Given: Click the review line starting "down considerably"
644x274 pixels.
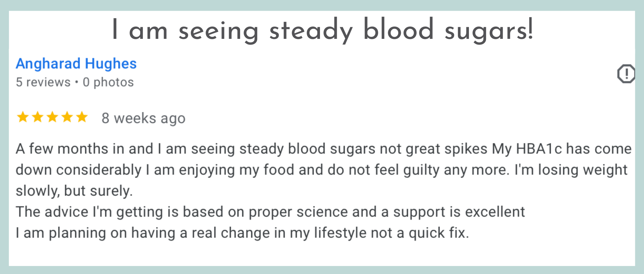Looking at the screenshot, I should [x=321, y=170].
